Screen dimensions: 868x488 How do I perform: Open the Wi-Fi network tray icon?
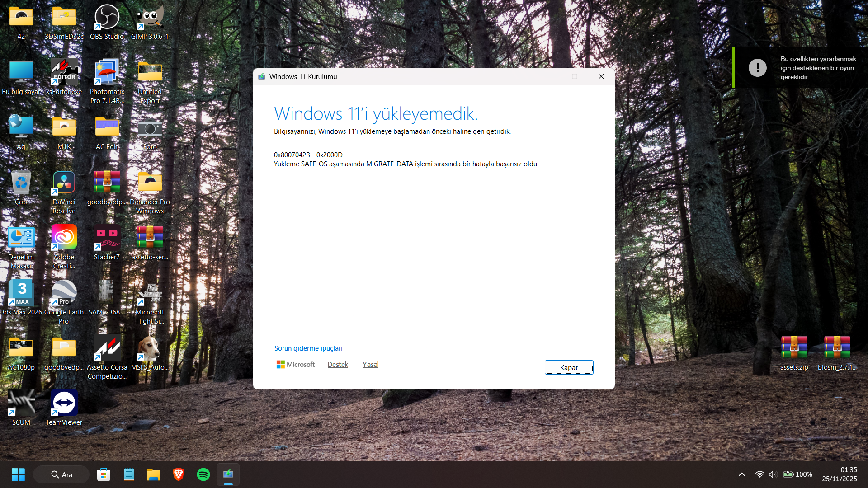pos(760,474)
